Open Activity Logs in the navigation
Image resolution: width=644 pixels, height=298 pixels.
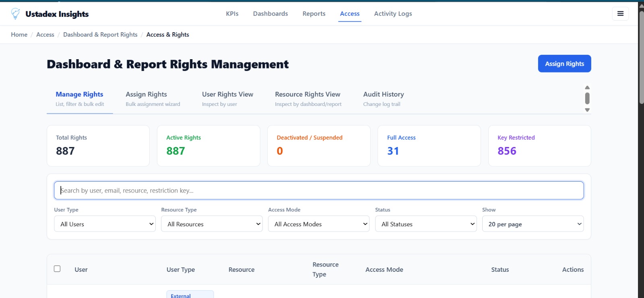click(x=393, y=14)
